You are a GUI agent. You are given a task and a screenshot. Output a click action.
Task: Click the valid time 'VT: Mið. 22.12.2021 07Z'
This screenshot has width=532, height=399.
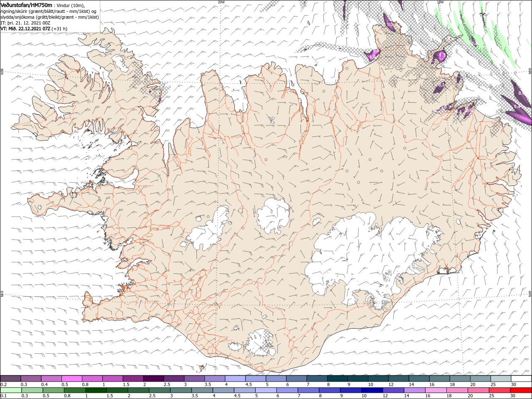pyautogui.click(x=25, y=29)
